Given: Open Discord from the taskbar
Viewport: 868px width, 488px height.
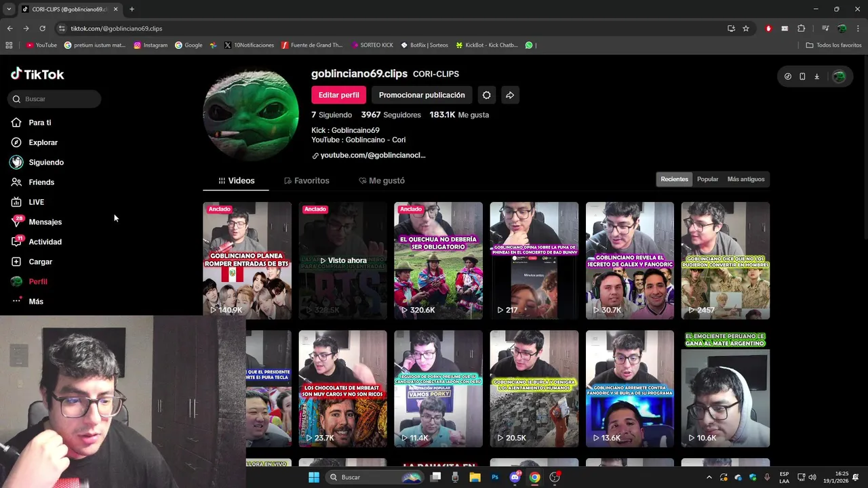Looking at the screenshot, I should pyautogui.click(x=515, y=477).
